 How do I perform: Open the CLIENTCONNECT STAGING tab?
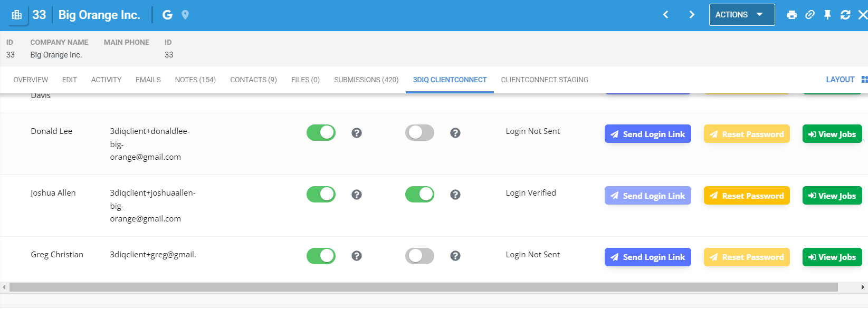click(x=545, y=80)
